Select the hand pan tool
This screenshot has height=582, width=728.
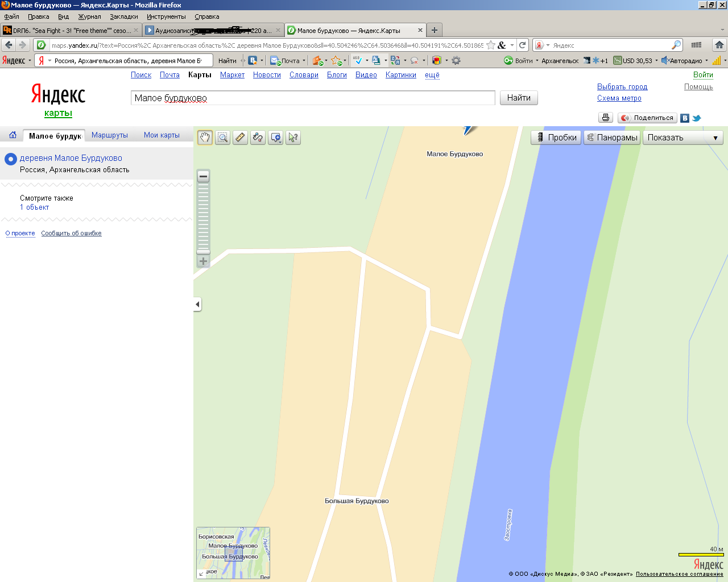[x=205, y=138]
